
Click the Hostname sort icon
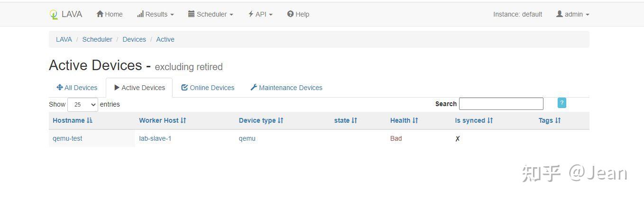click(90, 120)
